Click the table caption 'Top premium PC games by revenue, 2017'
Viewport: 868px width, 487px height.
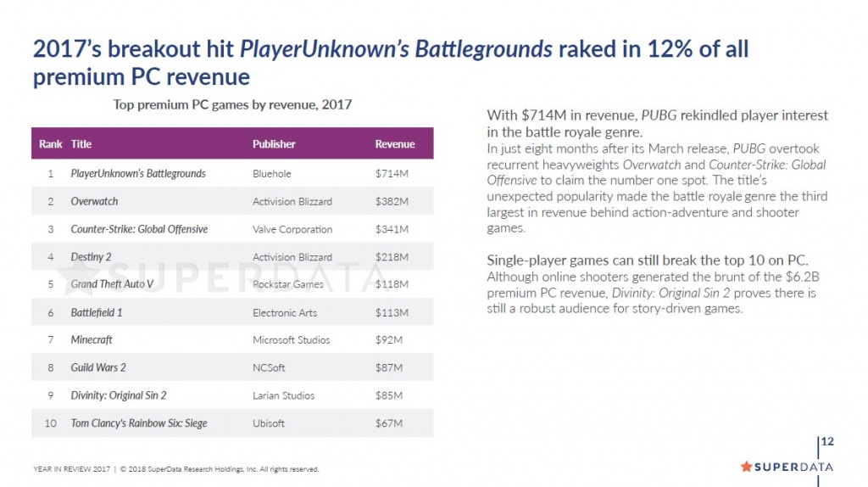(233, 104)
